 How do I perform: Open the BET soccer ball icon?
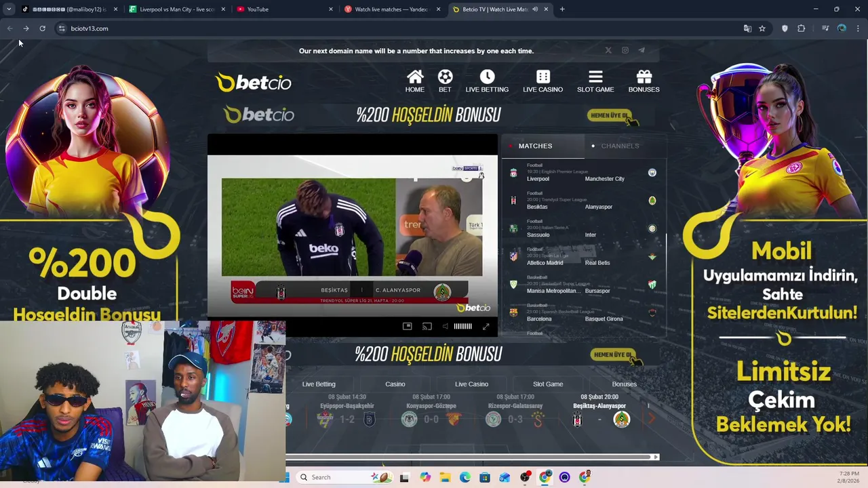[445, 81]
